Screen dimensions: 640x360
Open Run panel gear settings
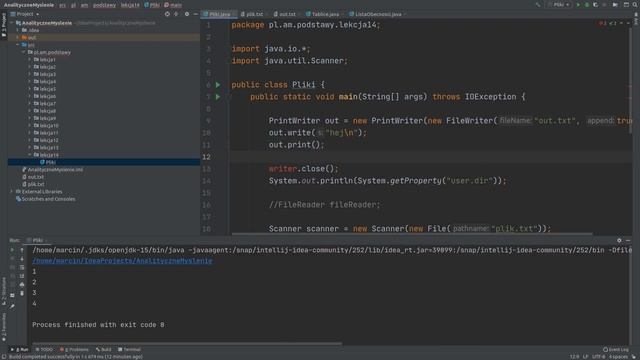[619, 240]
